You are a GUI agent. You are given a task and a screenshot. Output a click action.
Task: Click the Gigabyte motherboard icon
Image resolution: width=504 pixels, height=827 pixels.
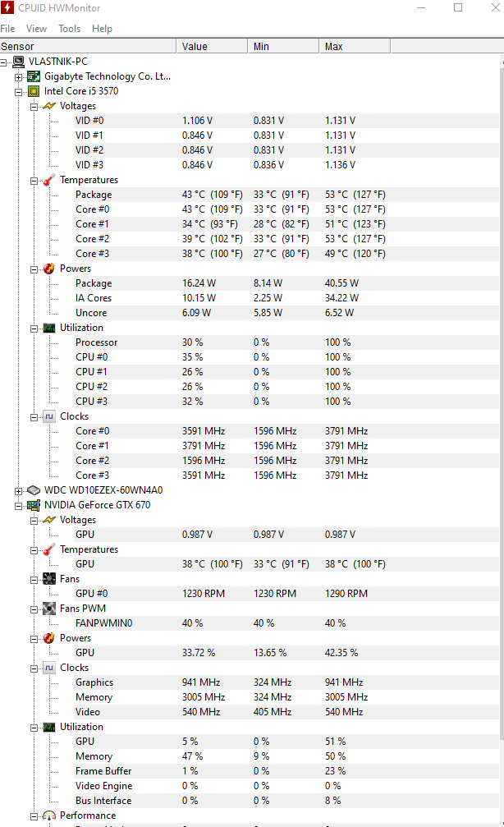[34, 76]
